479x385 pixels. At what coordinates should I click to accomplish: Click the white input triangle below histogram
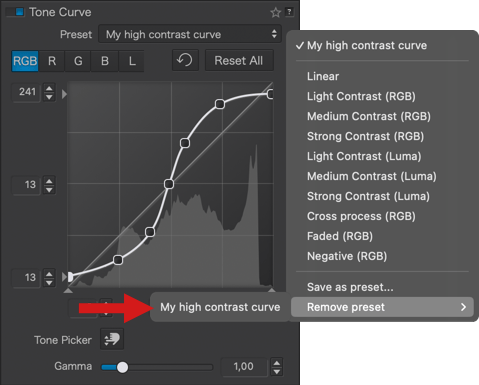tap(272, 290)
